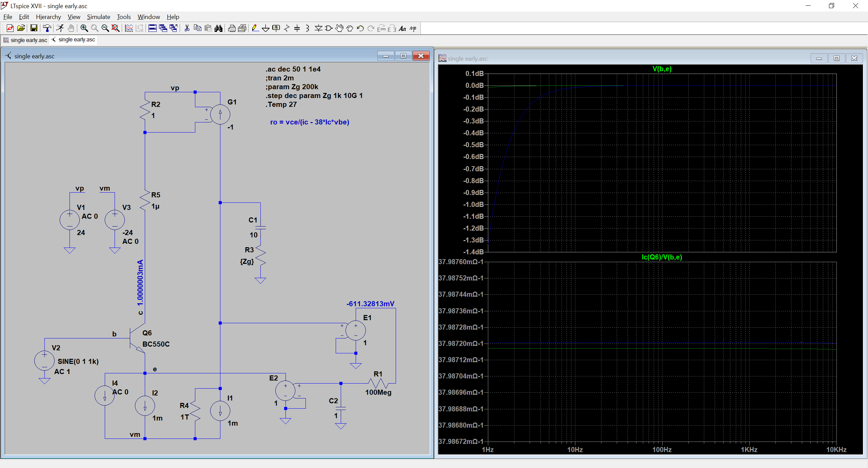The height and width of the screenshot is (468, 868).
Task: Tile windows with the Tile icon
Action: pyautogui.click(x=153, y=28)
